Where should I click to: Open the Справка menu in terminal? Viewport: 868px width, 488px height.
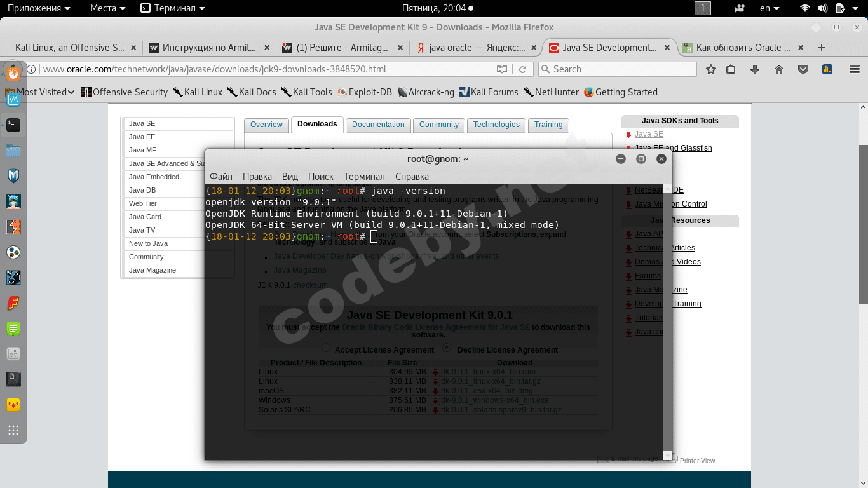(x=412, y=177)
